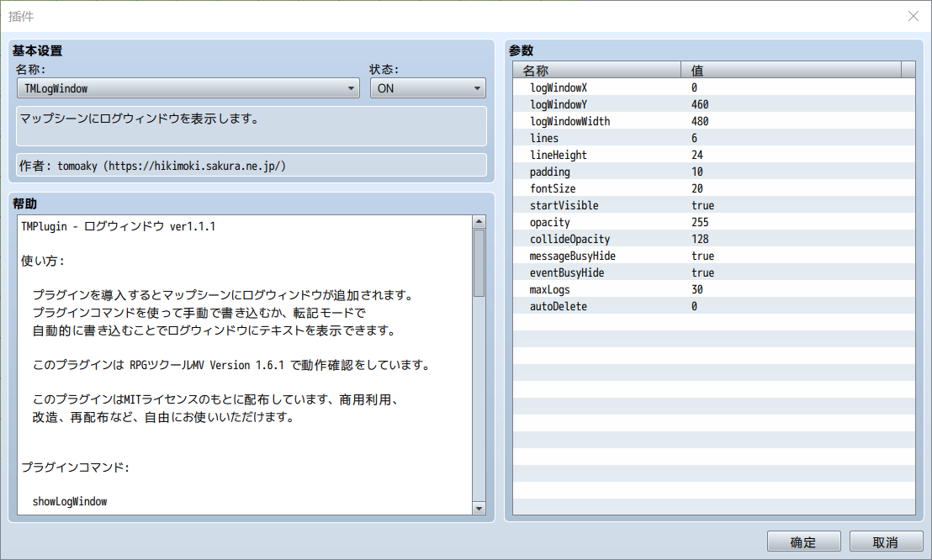Select the autoDelete parameter row
The height and width of the screenshot is (560, 932).
pos(714,306)
